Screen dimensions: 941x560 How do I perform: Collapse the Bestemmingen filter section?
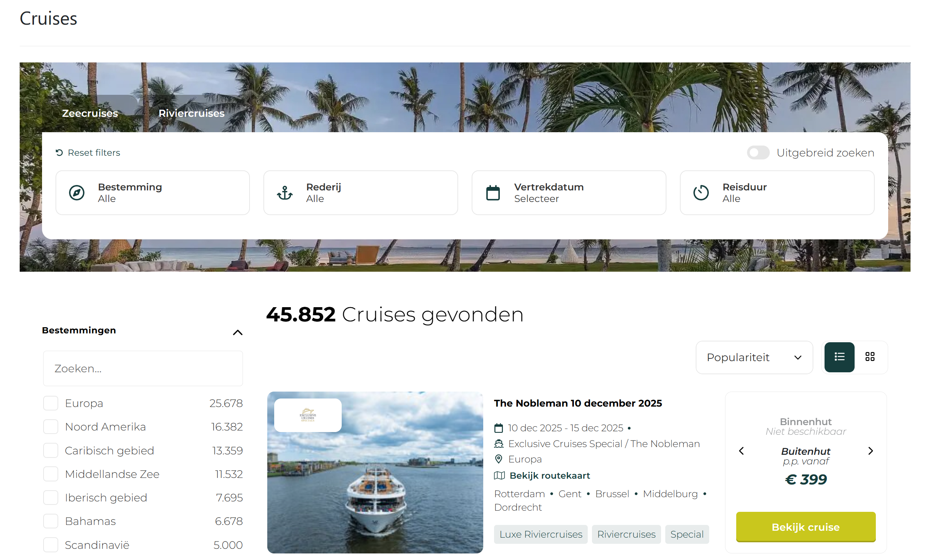[x=238, y=332]
